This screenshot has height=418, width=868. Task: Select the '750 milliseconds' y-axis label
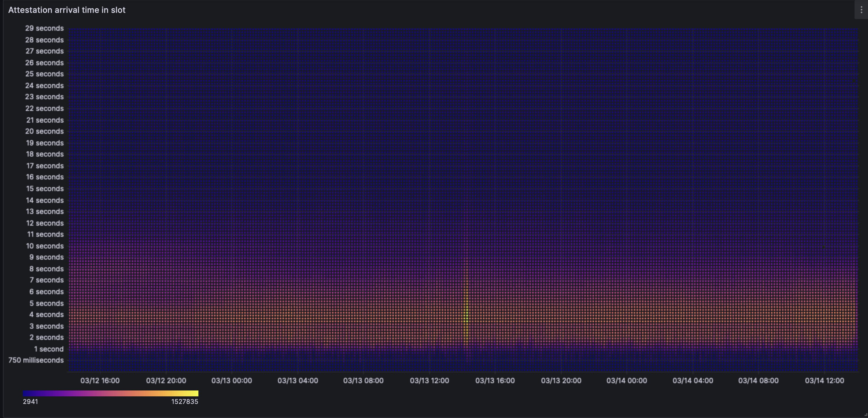36,360
